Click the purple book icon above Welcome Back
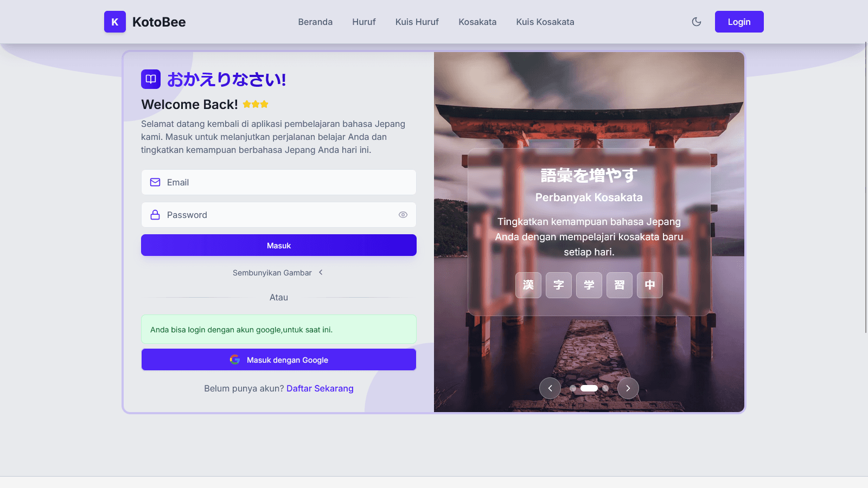This screenshot has width=868, height=488. 150,79
